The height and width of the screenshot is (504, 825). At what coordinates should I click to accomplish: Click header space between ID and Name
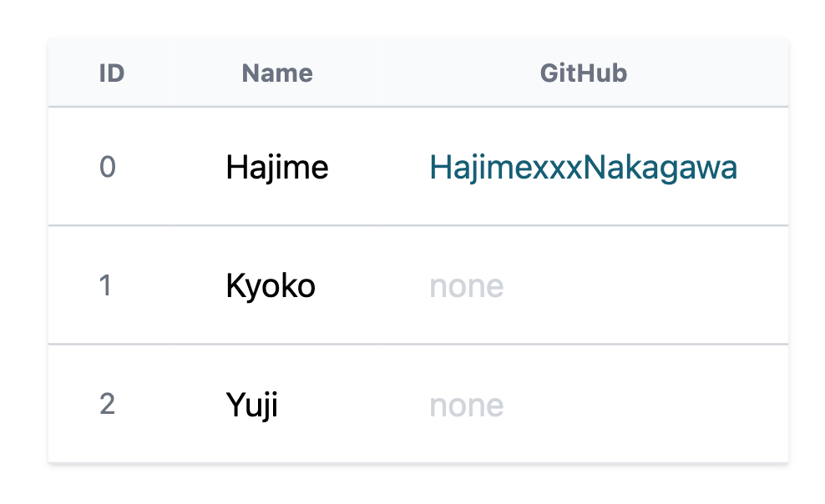click(x=183, y=73)
